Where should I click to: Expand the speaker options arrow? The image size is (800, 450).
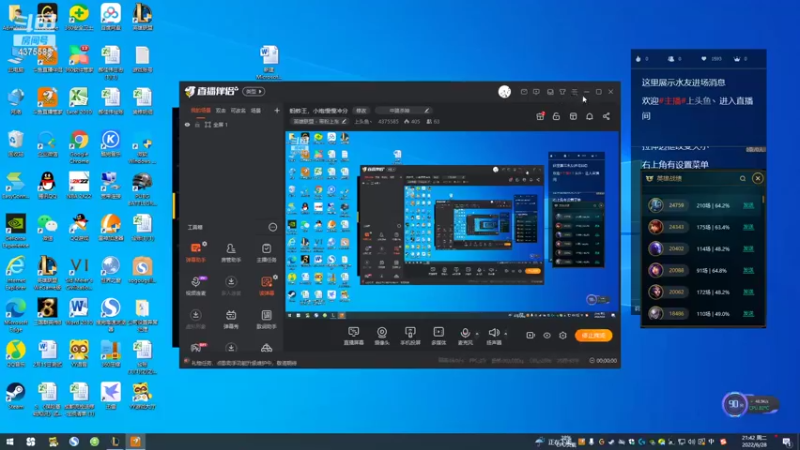[506, 334]
